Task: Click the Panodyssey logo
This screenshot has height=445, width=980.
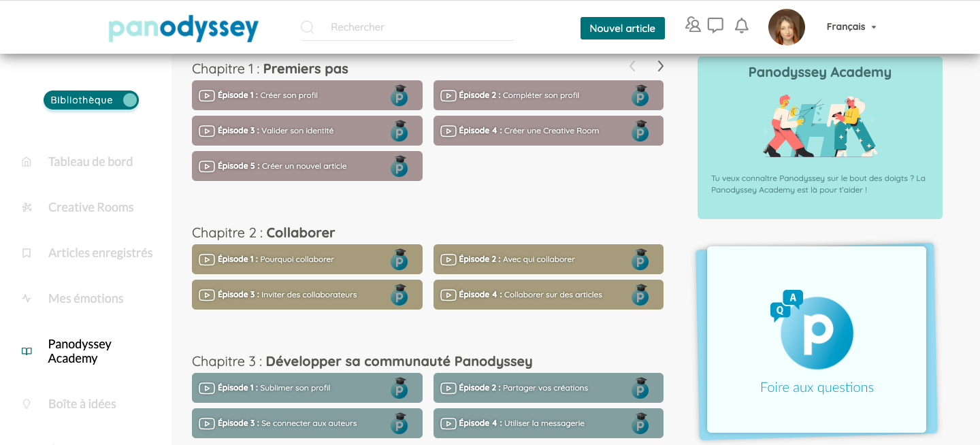Action: click(x=184, y=29)
